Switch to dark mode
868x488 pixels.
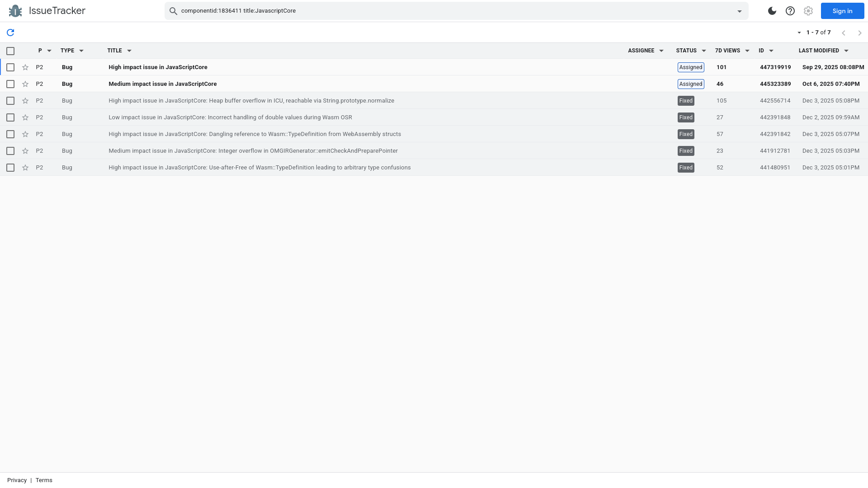pyautogui.click(x=772, y=11)
